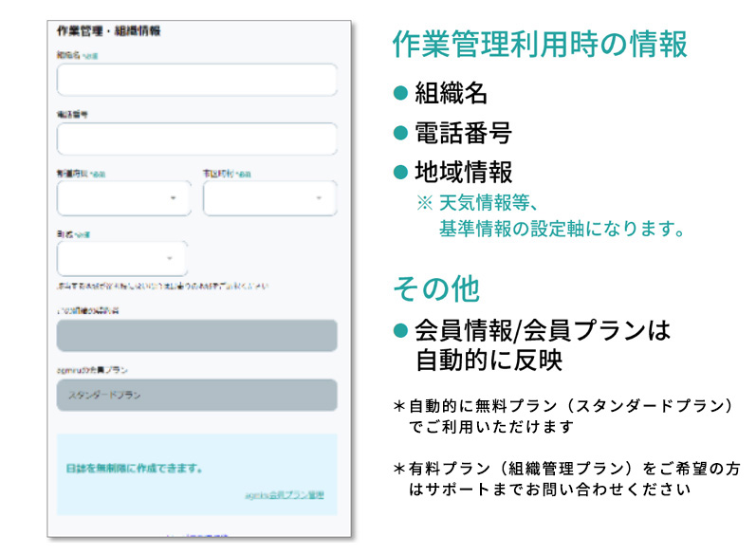Click the 組織名 input field in the form

pos(196,80)
